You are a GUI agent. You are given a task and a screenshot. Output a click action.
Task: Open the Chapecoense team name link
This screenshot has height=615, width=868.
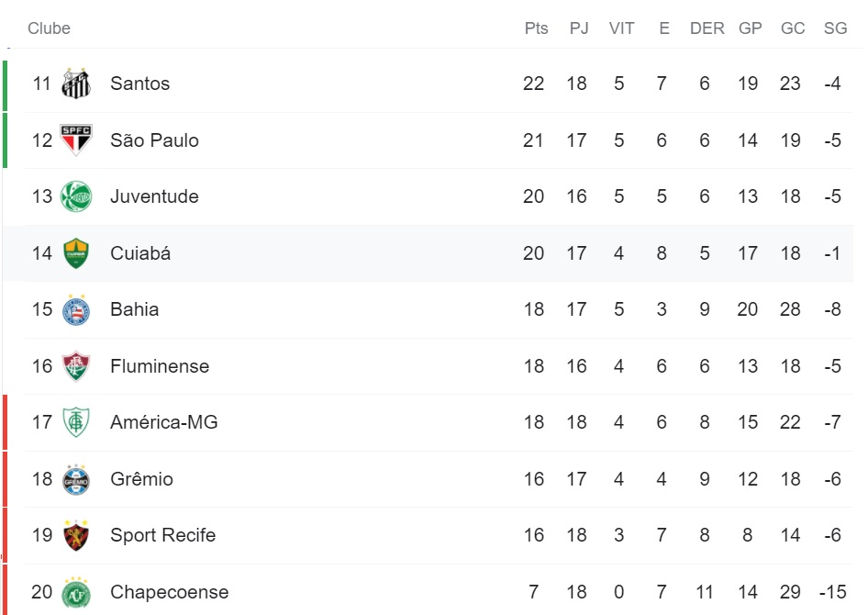tap(170, 592)
